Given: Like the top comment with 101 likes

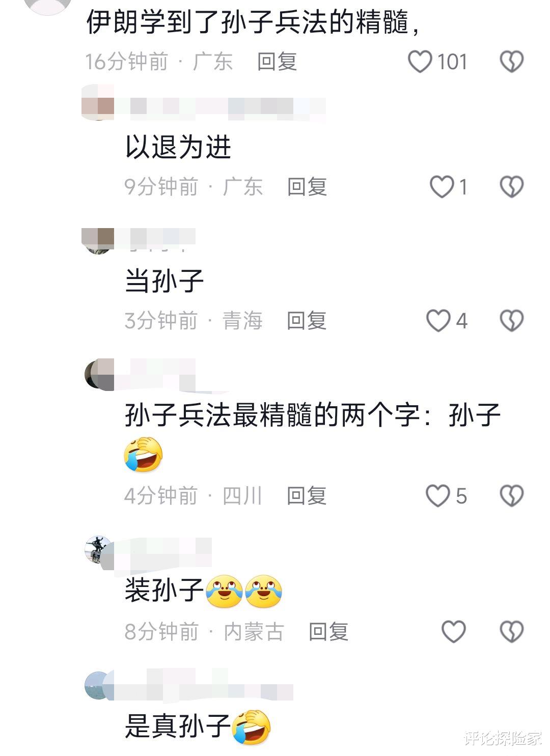Looking at the screenshot, I should click(420, 62).
